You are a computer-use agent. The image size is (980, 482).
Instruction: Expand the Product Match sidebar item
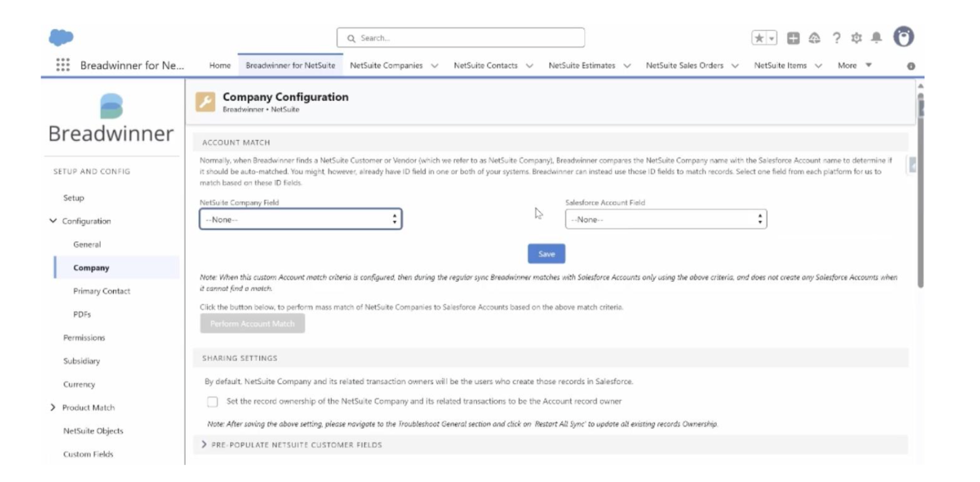coord(53,408)
